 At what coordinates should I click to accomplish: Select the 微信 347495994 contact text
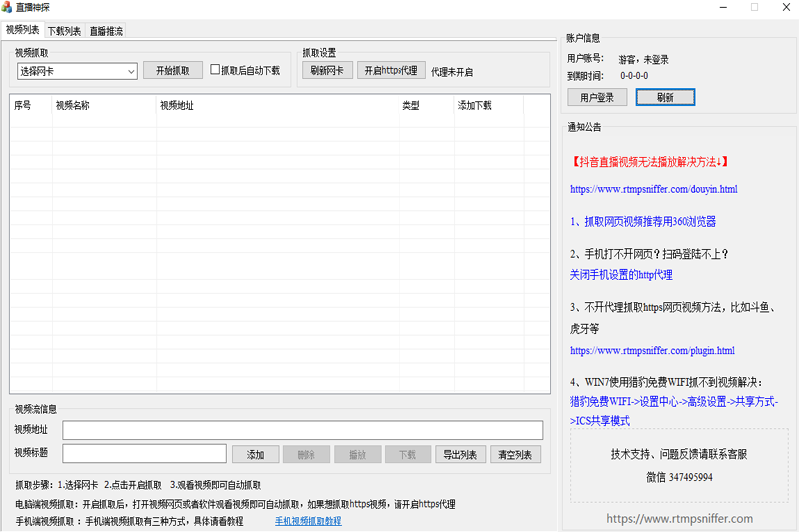pyautogui.click(x=680, y=477)
